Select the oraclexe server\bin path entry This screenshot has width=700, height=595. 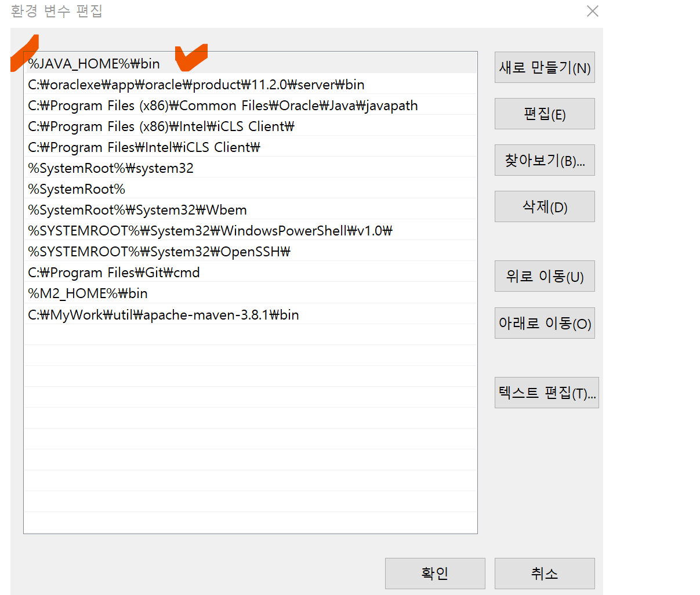(x=251, y=84)
